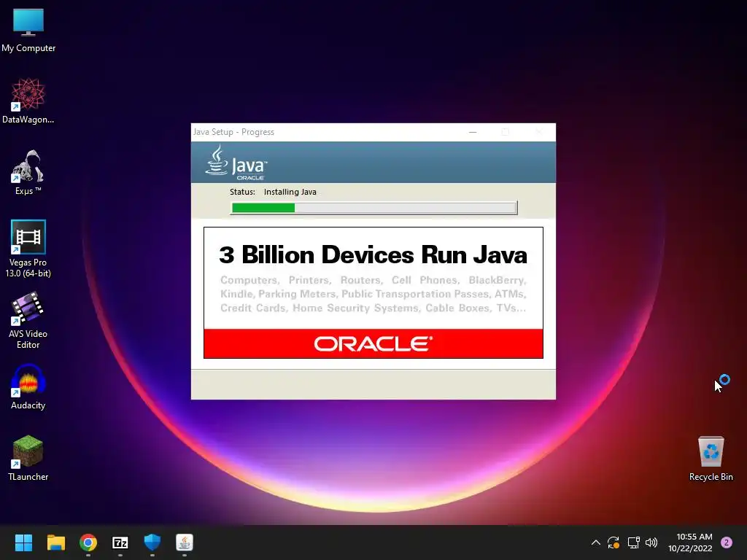The image size is (747, 560).
Task: Open the notification badge showing 2
Action: point(727,542)
